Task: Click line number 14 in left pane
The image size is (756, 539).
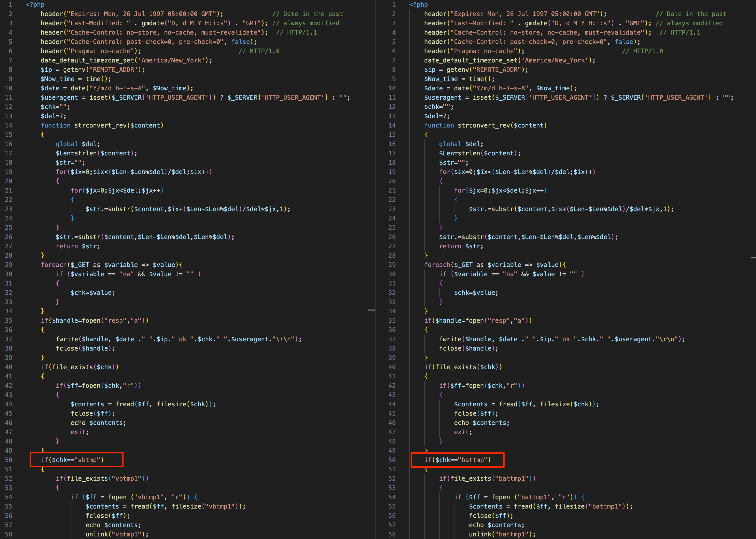Action: point(9,125)
